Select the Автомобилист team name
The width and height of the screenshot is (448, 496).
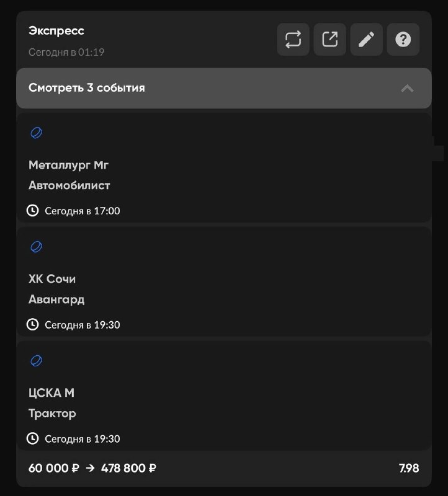69,185
